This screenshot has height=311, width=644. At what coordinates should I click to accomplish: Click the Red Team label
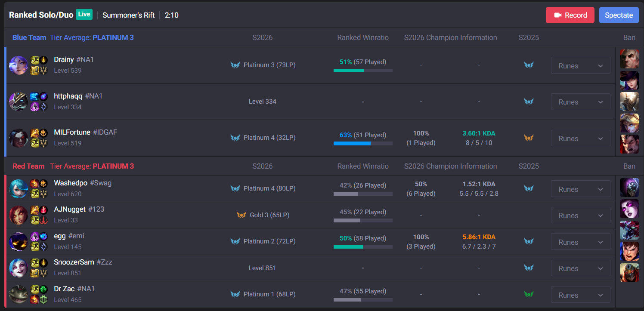coord(28,166)
